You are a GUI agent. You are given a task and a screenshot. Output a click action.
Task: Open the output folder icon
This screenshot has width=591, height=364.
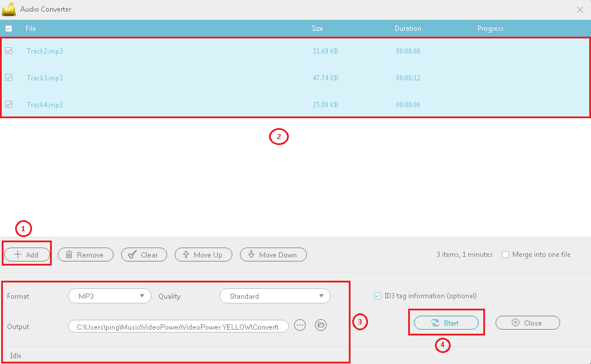click(320, 325)
